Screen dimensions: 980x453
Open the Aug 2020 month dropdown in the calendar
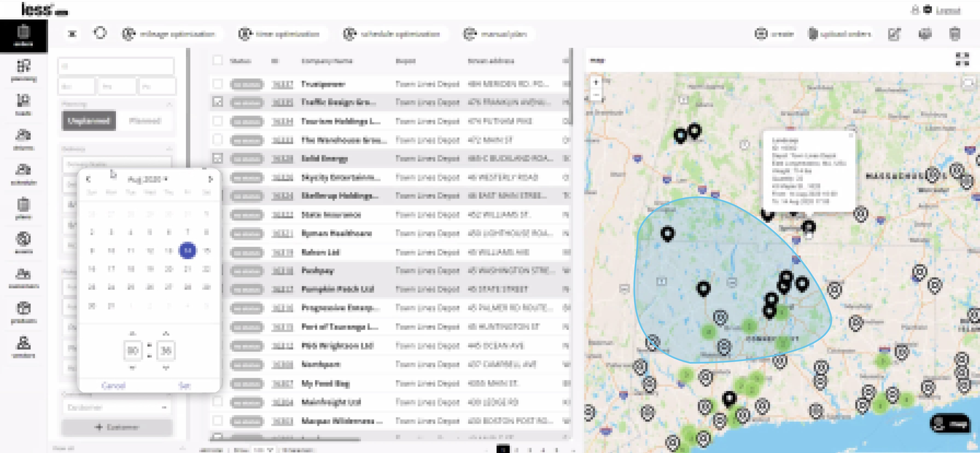[x=148, y=179]
